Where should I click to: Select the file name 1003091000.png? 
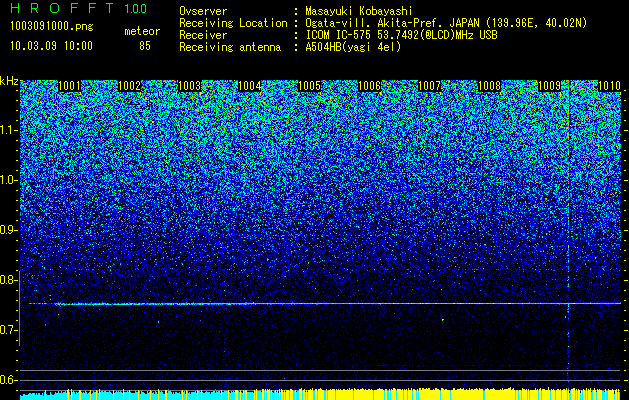[52, 27]
